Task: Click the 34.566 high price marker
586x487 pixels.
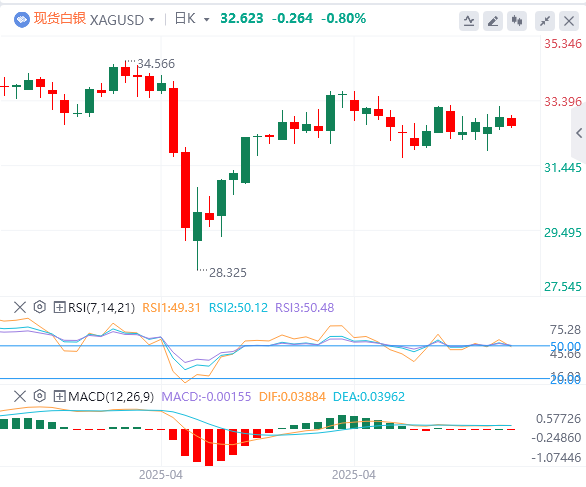Action: tap(156, 64)
